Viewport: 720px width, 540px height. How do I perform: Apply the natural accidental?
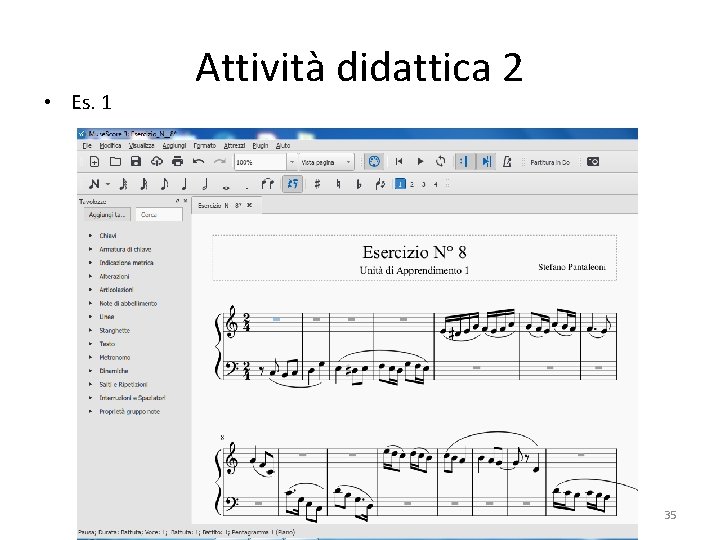pos(338,185)
